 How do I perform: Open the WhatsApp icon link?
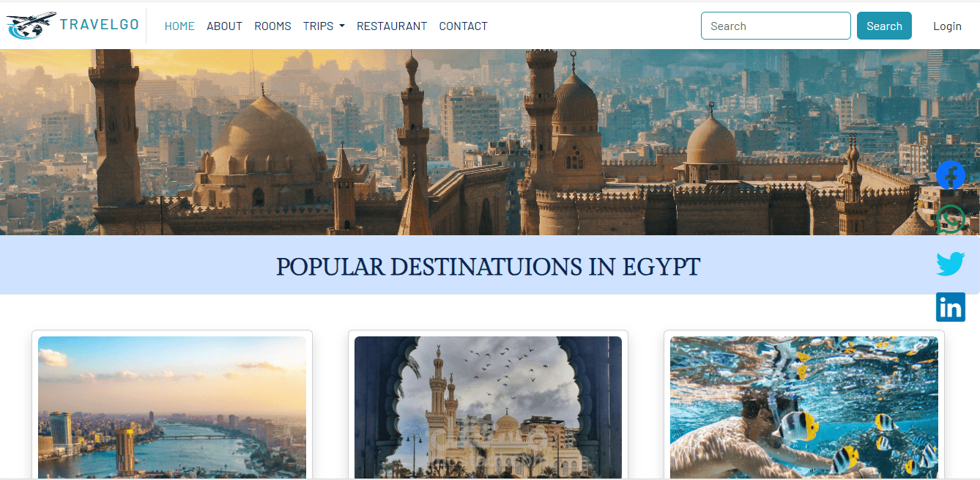[951, 220]
